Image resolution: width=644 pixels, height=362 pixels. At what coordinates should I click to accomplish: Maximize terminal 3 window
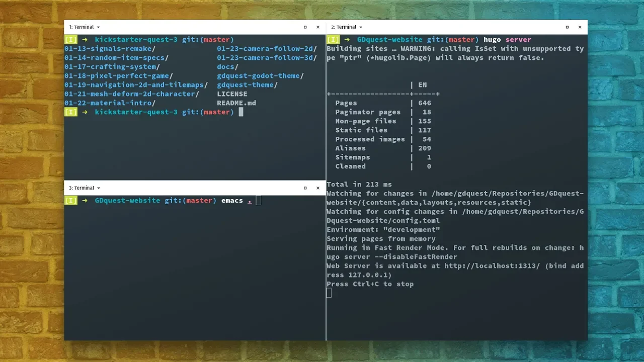click(x=305, y=188)
